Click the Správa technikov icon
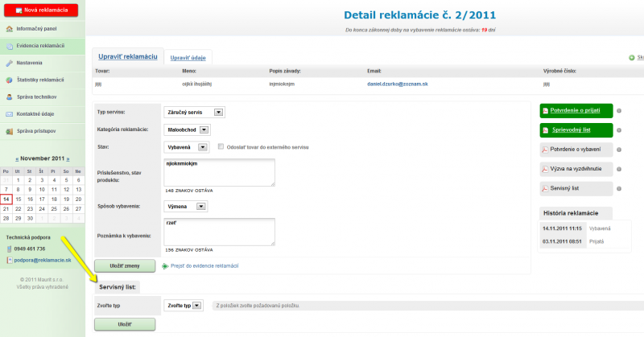644x337 pixels. pyautogui.click(x=10, y=97)
